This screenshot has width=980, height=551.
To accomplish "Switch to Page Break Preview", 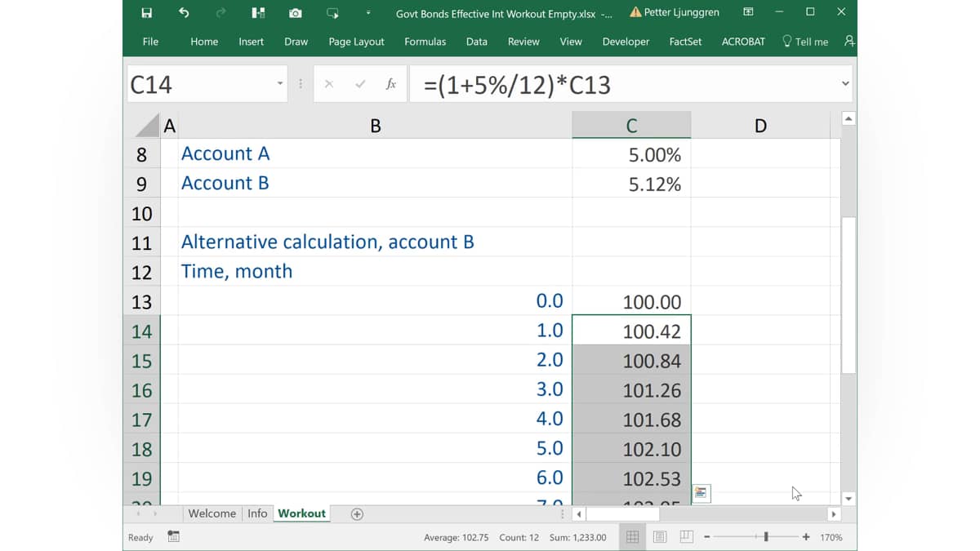I will coord(687,536).
